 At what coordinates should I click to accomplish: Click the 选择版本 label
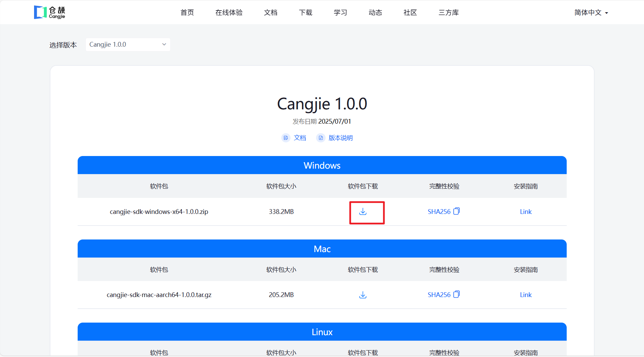[63, 45]
